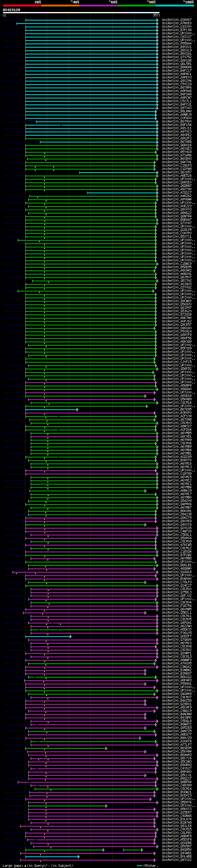Click the red ~20% identity legend segment
Screen dimensions: 197x868
coord(22,6)
